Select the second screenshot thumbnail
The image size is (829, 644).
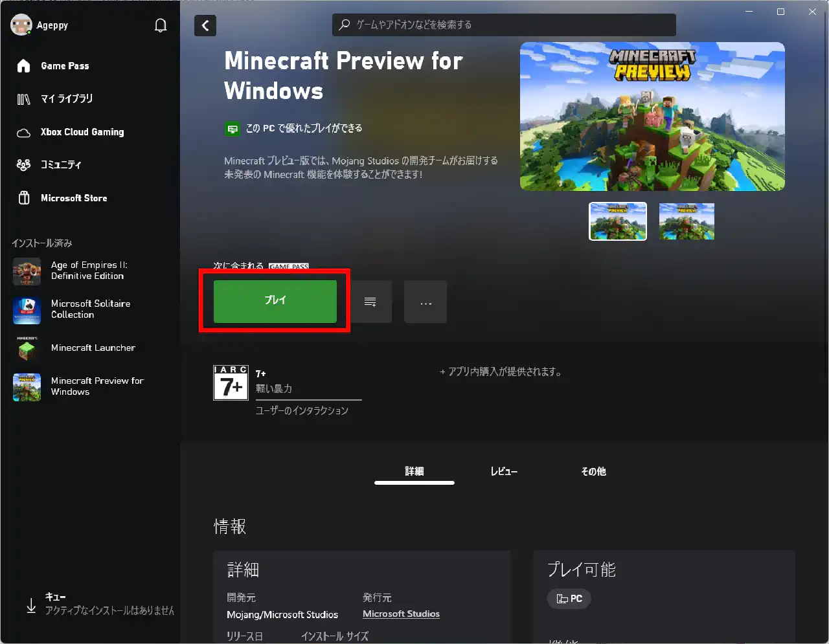click(687, 221)
